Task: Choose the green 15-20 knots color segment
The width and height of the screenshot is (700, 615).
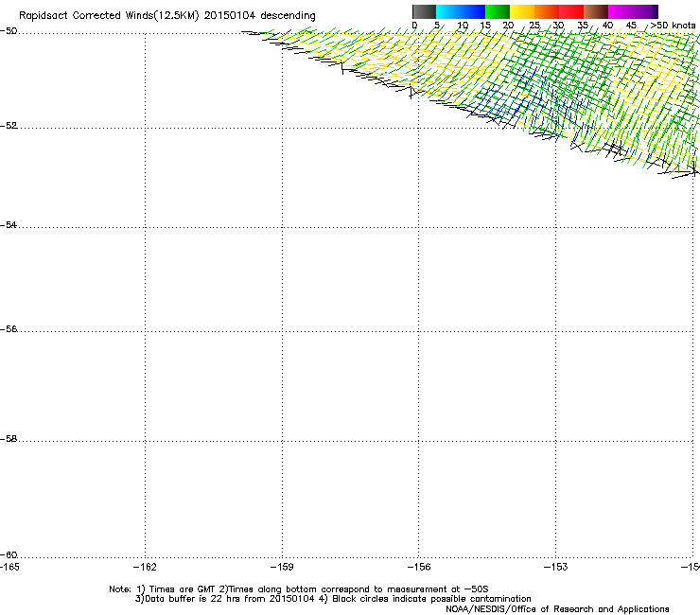Action: pyautogui.click(x=498, y=11)
